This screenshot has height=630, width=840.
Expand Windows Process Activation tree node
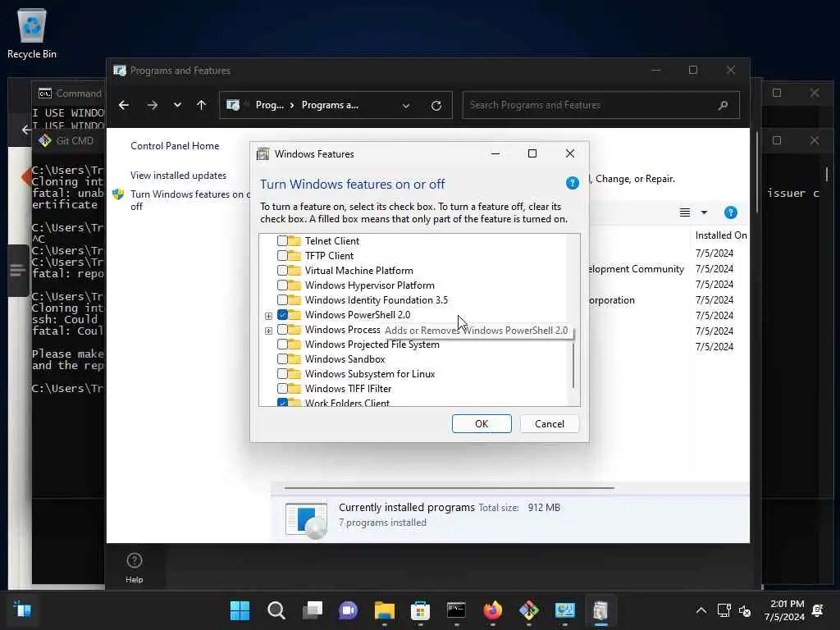(x=268, y=331)
